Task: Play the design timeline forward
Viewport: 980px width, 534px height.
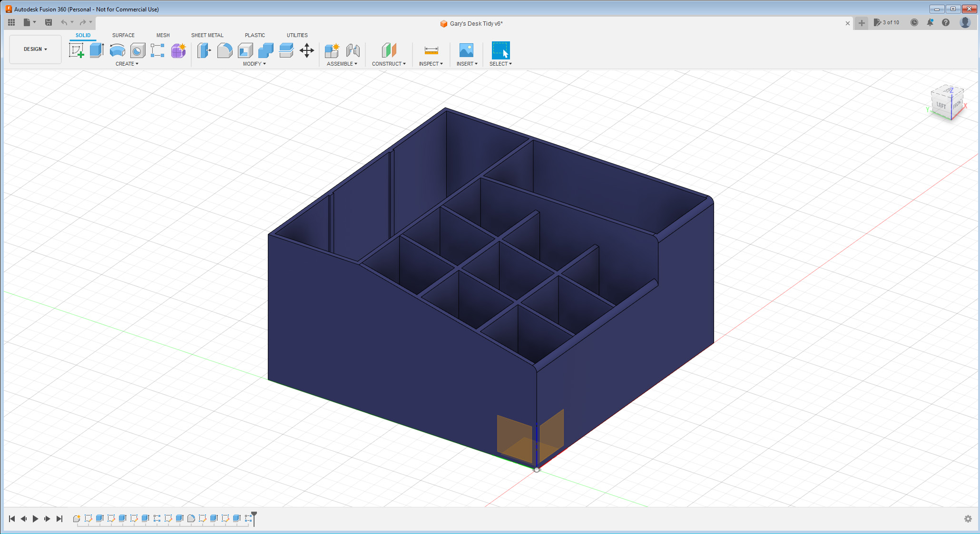Action: (x=36, y=519)
